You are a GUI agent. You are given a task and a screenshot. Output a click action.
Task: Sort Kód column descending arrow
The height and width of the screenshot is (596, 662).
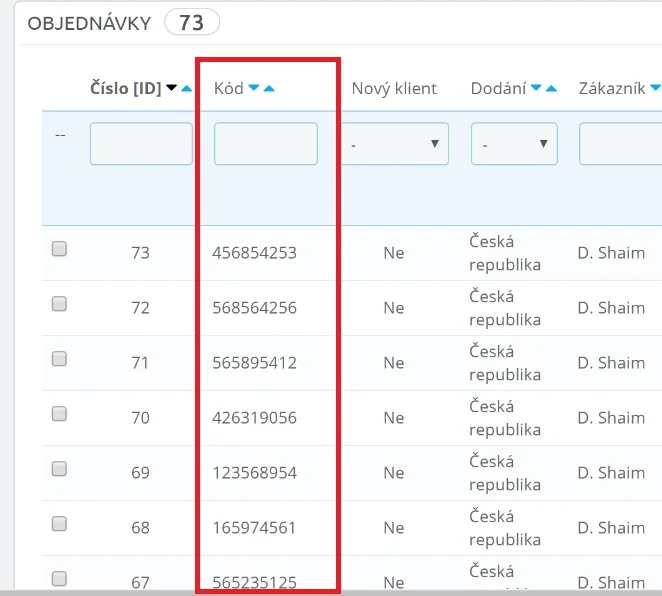pyautogui.click(x=254, y=89)
